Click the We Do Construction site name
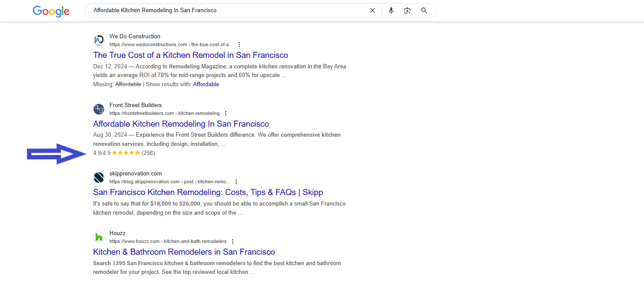The image size is (644, 283). (135, 37)
